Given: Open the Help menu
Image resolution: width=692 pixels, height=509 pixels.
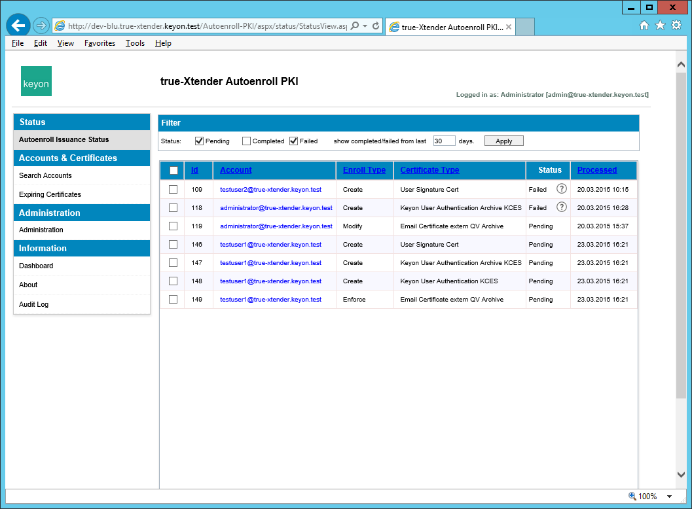Looking at the screenshot, I should 163,43.
